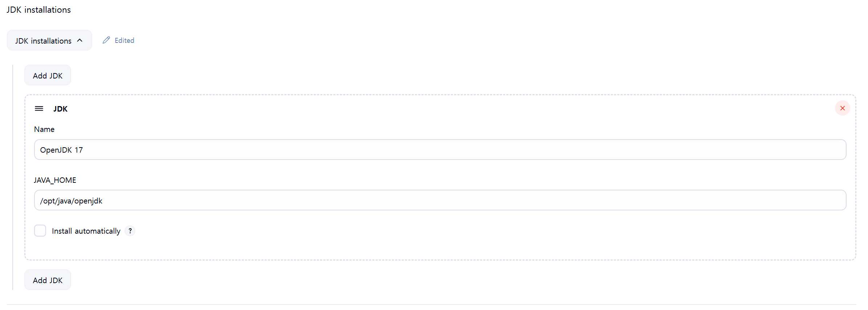Grab the three-line reorder handle icon
Viewport: 868px width, 310px height.
point(39,108)
